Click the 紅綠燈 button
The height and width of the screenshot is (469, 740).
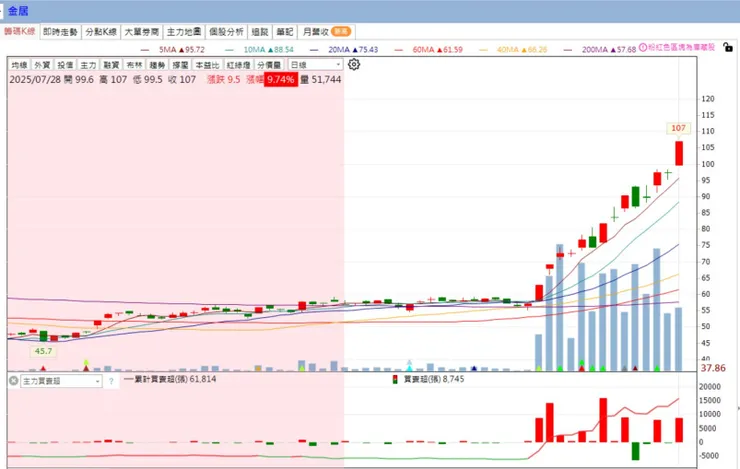(238, 65)
